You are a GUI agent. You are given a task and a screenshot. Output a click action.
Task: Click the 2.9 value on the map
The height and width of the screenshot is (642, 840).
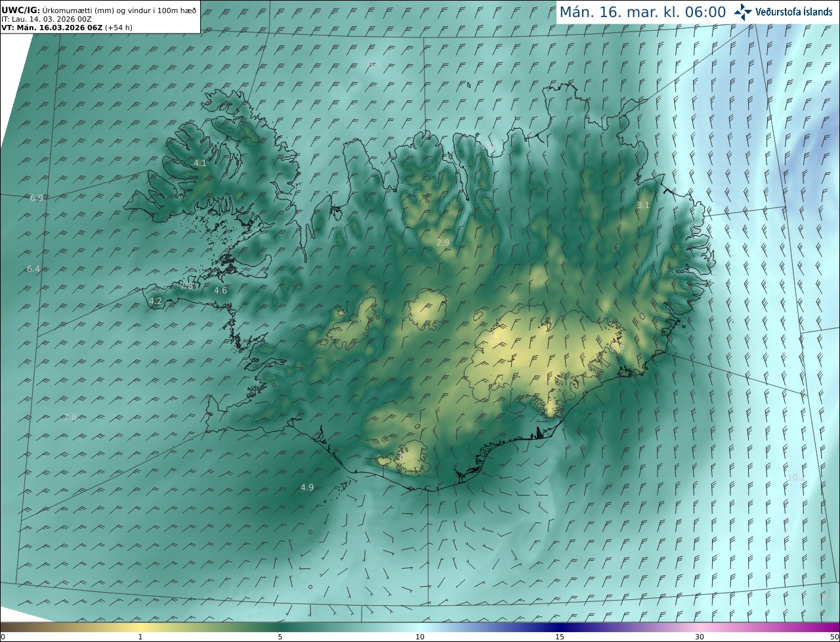point(443,242)
